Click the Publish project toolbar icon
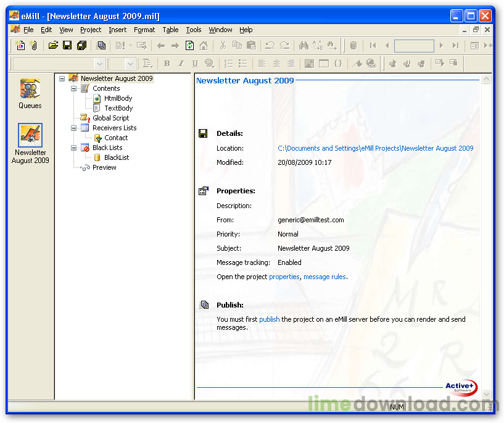 (x=101, y=46)
